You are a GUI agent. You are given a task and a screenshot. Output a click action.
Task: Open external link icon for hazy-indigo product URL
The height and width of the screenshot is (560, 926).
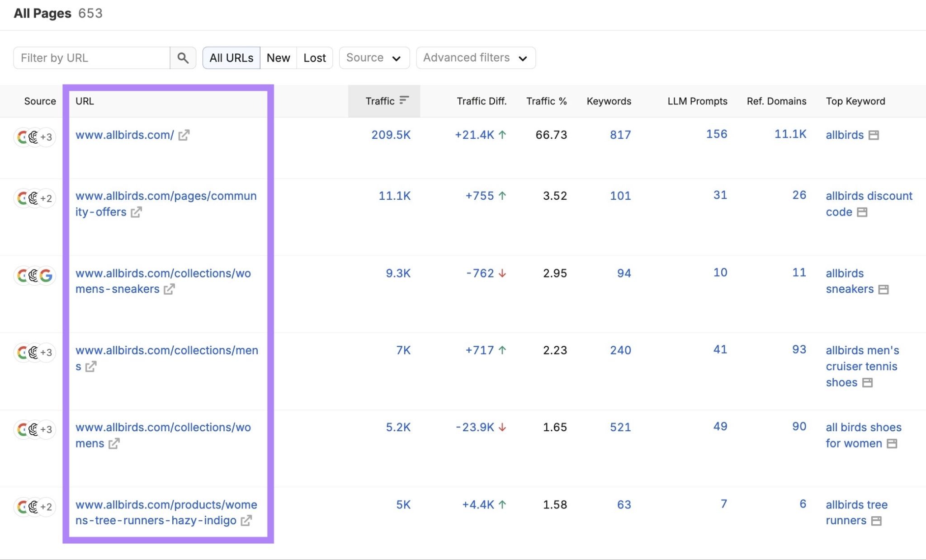tap(246, 521)
